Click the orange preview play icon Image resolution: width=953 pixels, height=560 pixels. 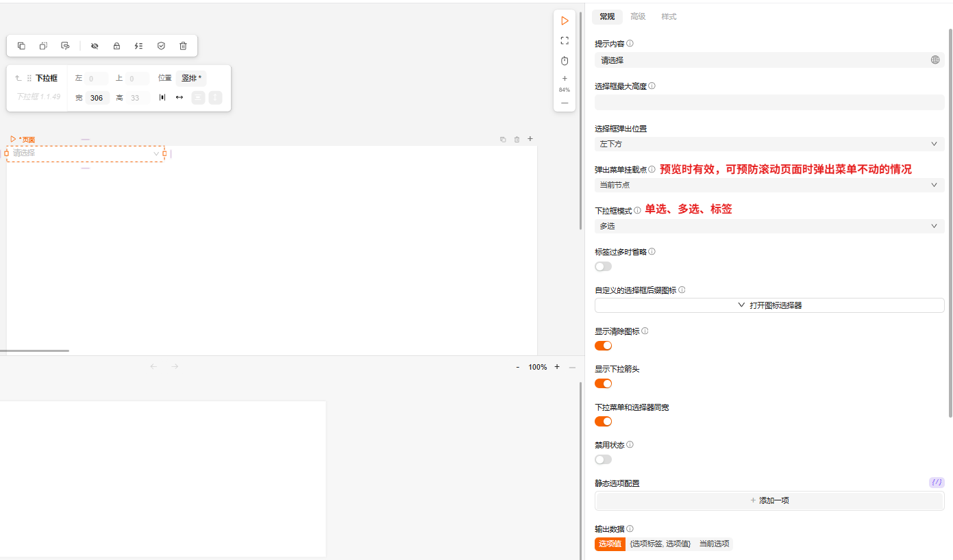565,21
